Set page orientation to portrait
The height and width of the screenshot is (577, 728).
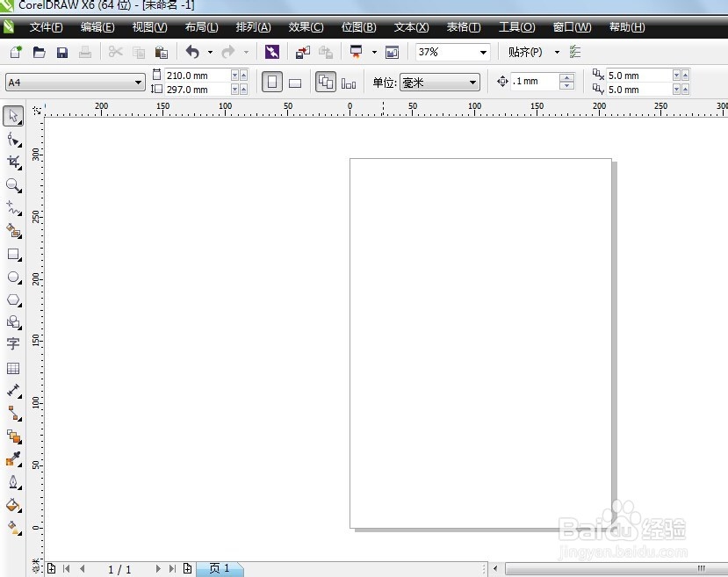[272, 83]
